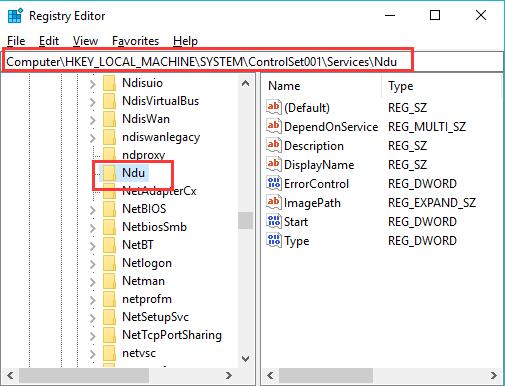Image resolution: width=505 pixels, height=386 pixels.
Task: Click the ndproxy folder icon
Action: point(109,154)
